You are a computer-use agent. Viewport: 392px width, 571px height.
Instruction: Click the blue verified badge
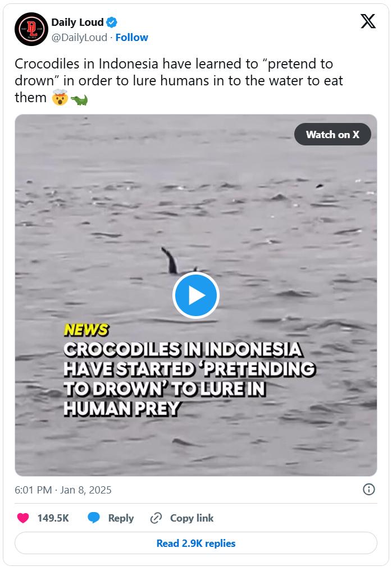(112, 22)
